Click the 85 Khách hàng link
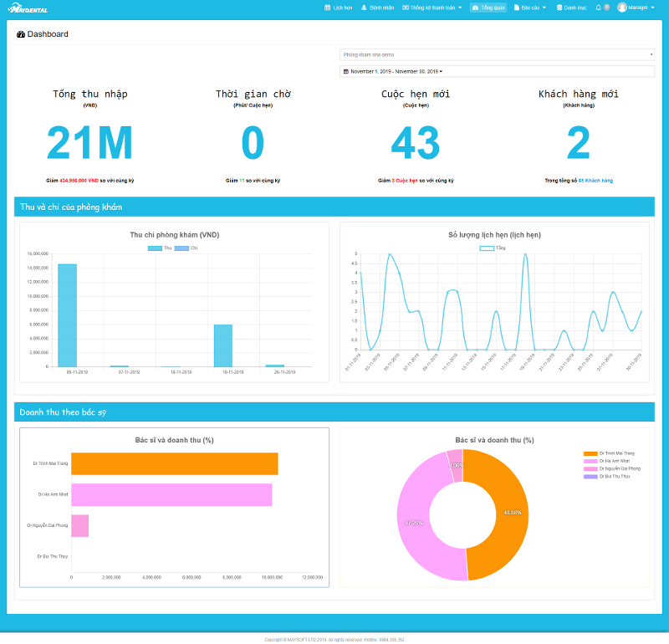 (595, 181)
